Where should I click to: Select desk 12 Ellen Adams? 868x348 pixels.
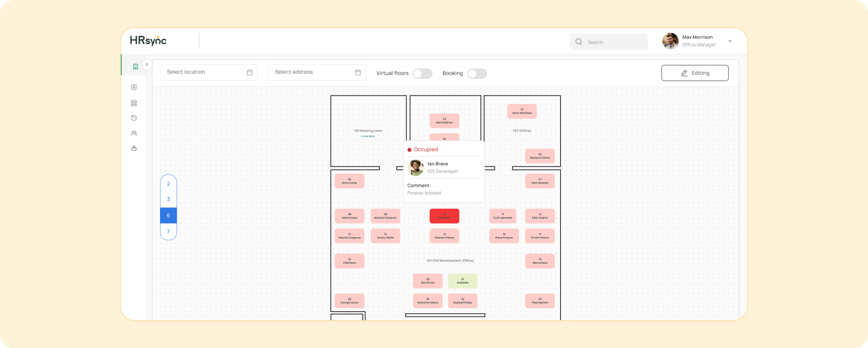point(540,216)
